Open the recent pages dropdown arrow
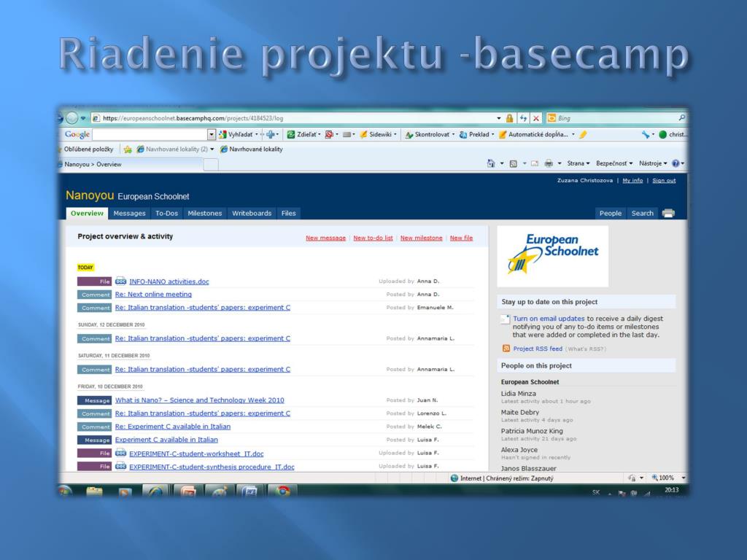The width and height of the screenshot is (747, 560). [x=83, y=118]
